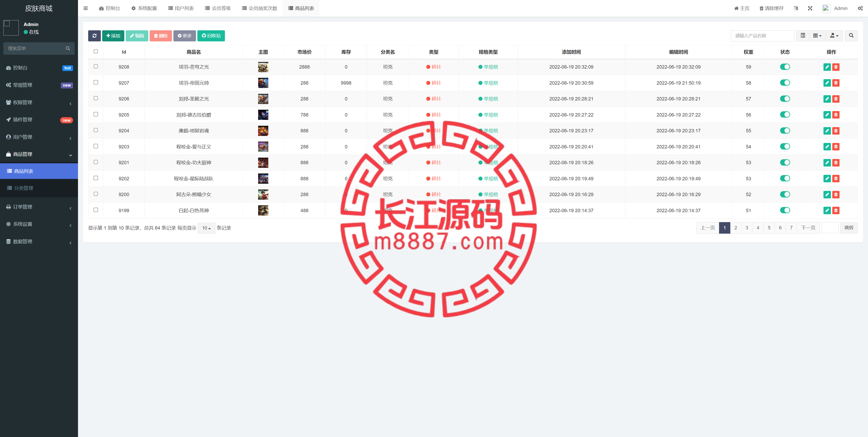The height and width of the screenshot is (437, 868).
Task: Expand 用户管理 in the sidebar
Action: [39, 137]
